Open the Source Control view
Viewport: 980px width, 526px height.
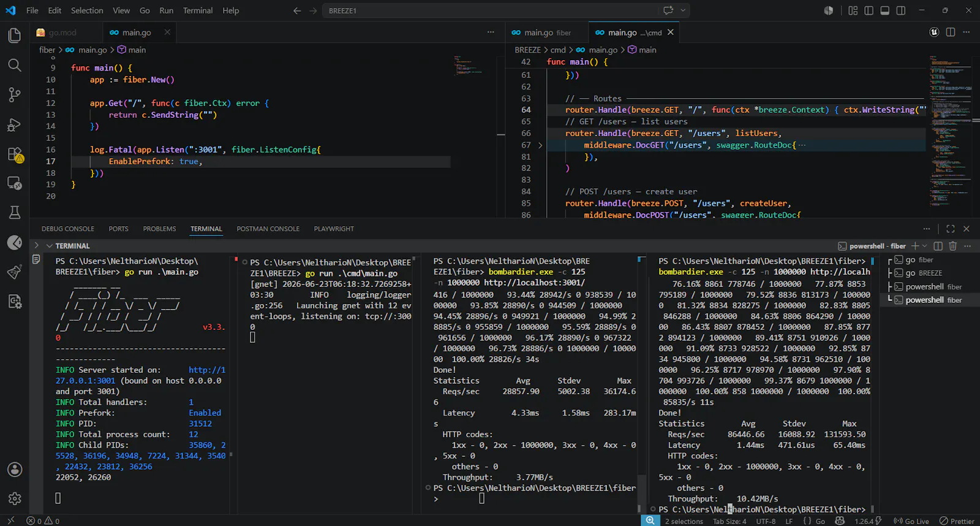(x=15, y=94)
